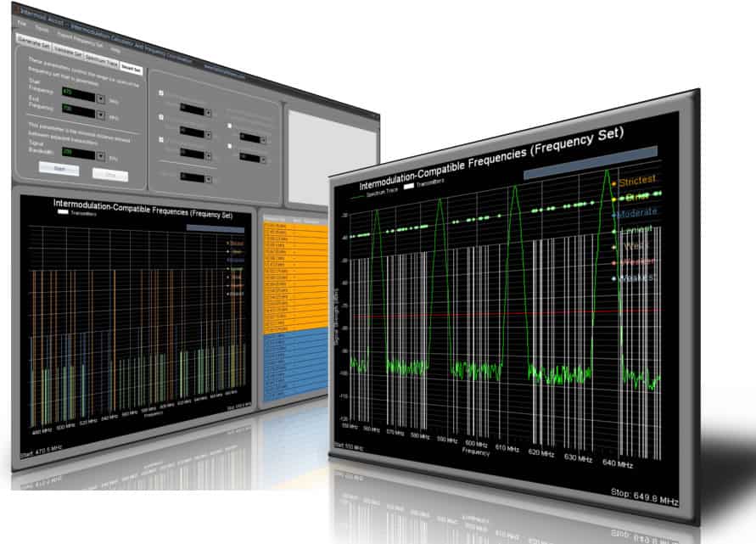The image size is (756, 544).
Task: Click the white preview box in the back window
Action: point(333,160)
